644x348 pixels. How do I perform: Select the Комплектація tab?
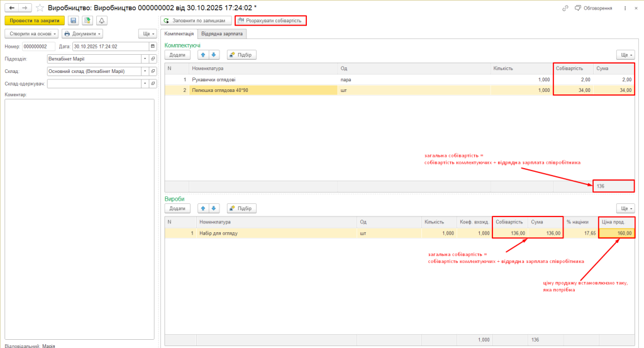pos(179,33)
